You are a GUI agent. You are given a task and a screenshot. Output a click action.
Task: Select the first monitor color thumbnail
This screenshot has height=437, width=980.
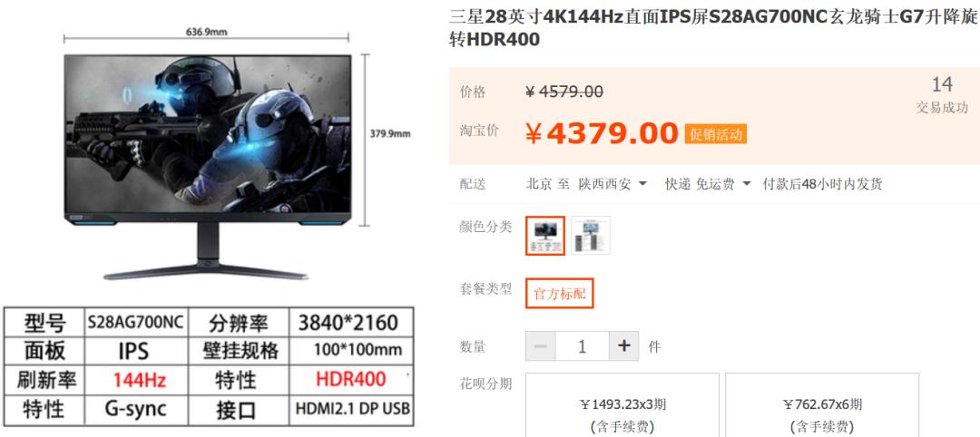(x=545, y=236)
